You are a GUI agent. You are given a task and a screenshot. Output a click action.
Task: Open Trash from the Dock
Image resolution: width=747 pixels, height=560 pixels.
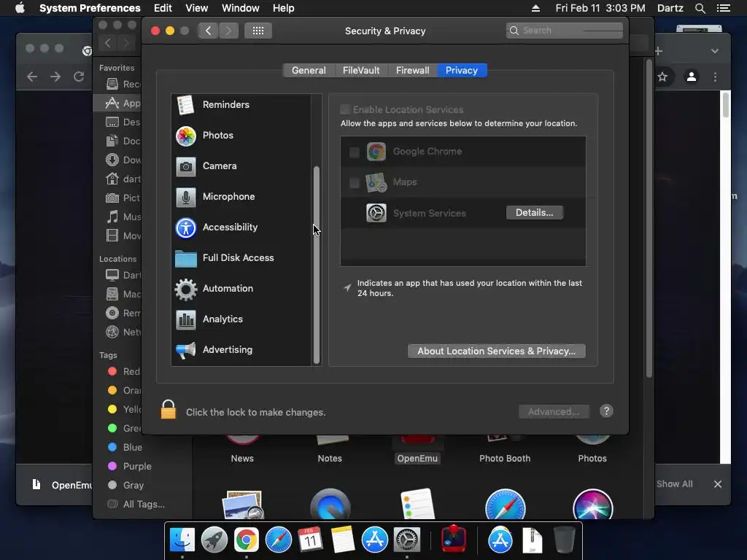pos(564,540)
